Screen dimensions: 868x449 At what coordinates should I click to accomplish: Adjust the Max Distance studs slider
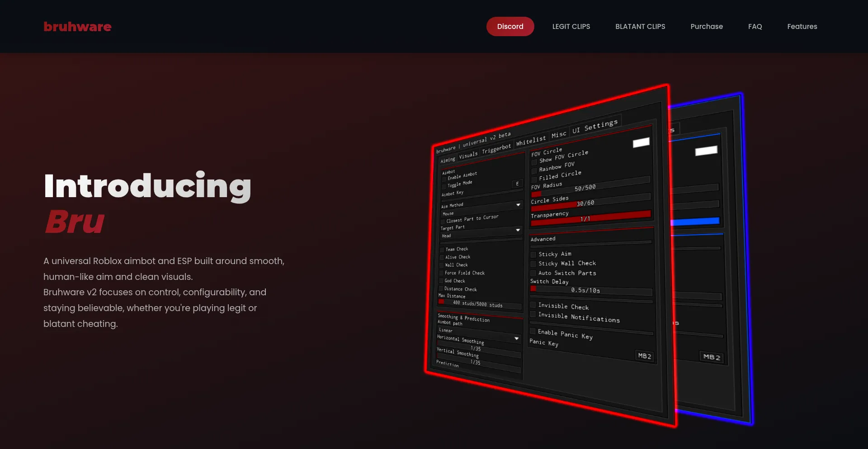(x=480, y=304)
